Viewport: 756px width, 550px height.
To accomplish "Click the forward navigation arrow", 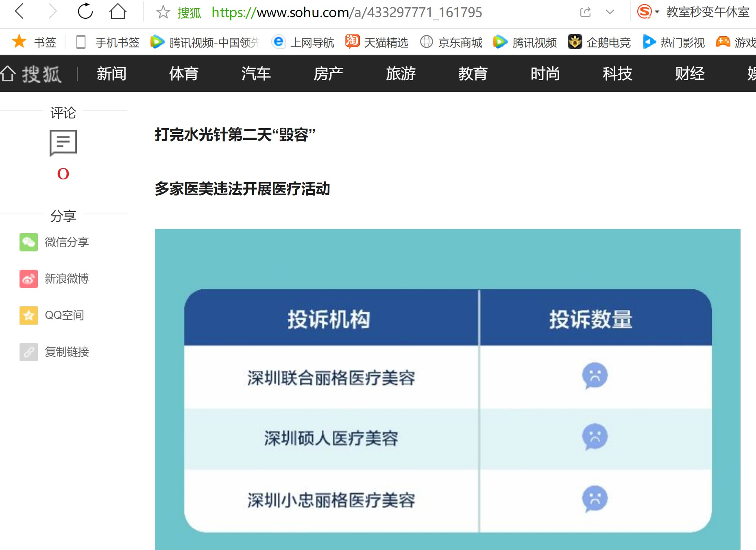I will (52, 11).
